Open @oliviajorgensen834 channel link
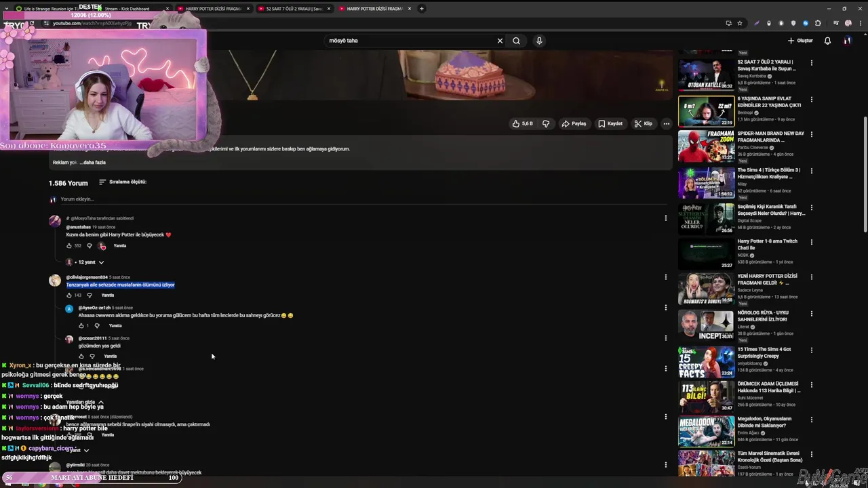Image resolution: width=868 pixels, height=488 pixels. [87, 277]
